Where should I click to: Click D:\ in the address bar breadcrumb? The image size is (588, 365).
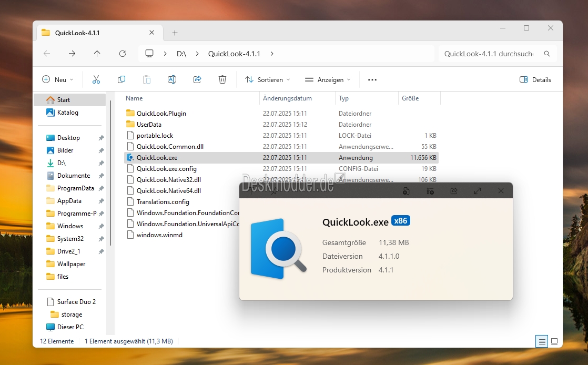click(x=181, y=54)
